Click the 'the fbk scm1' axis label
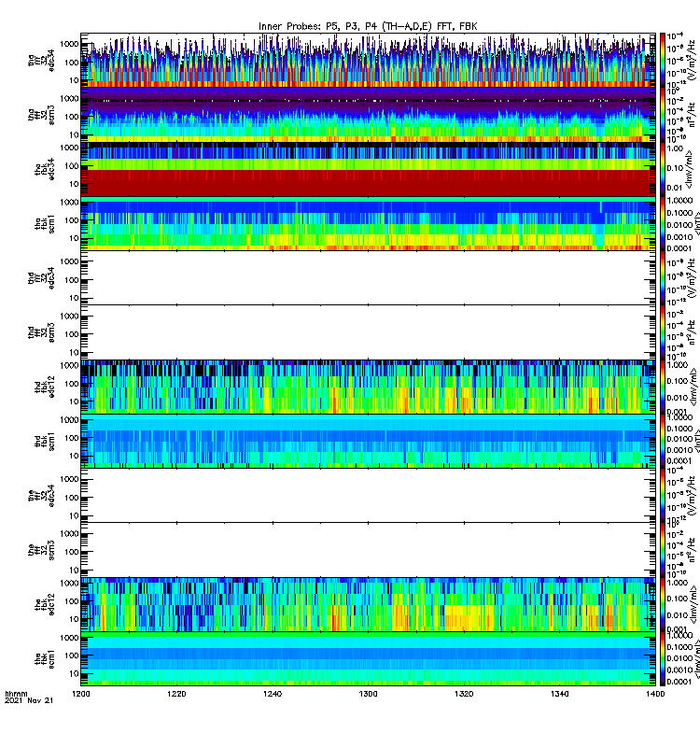 pyautogui.click(x=45, y=659)
